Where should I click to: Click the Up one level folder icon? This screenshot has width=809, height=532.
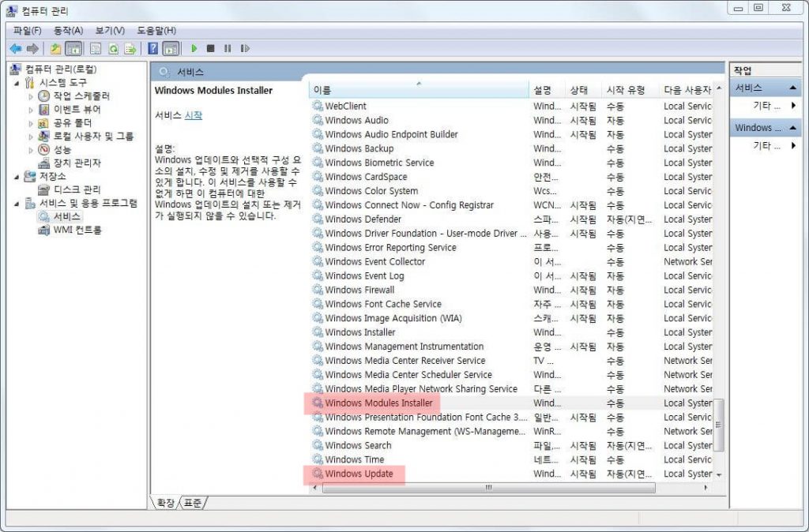tap(55, 48)
